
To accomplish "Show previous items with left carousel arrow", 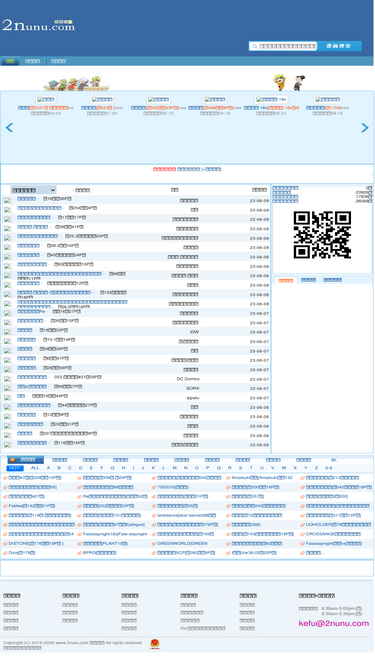I will (x=9, y=127).
